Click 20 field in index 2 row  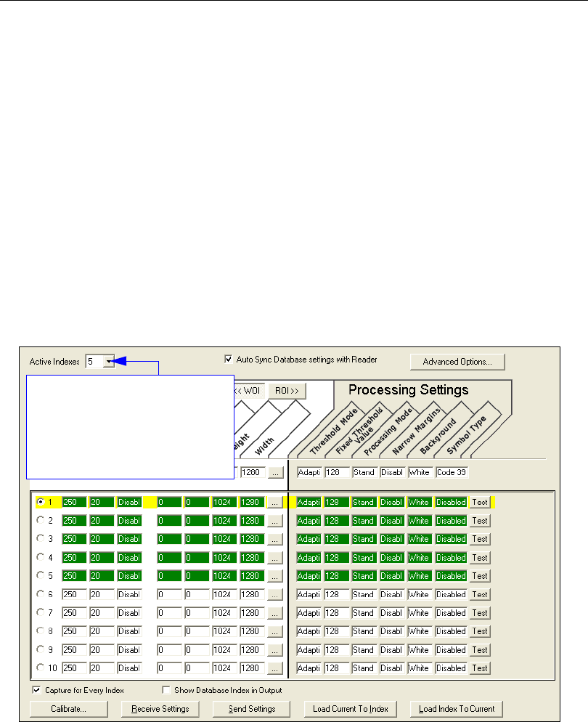point(102,520)
